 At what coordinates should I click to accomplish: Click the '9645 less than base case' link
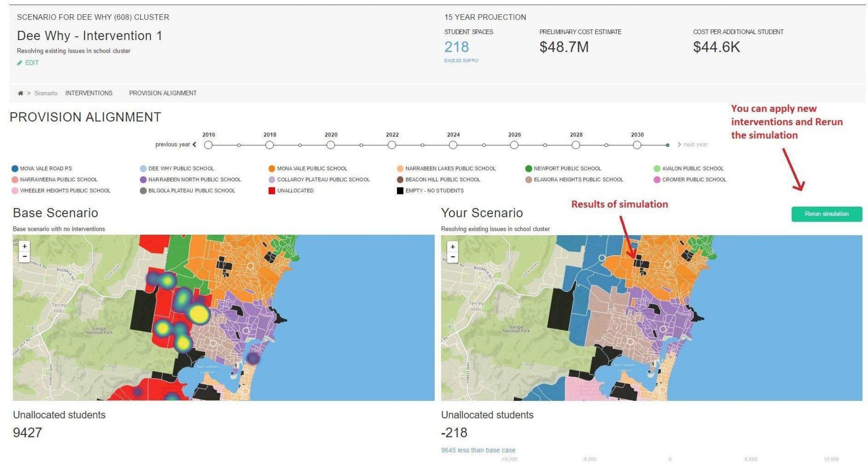tap(478, 450)
